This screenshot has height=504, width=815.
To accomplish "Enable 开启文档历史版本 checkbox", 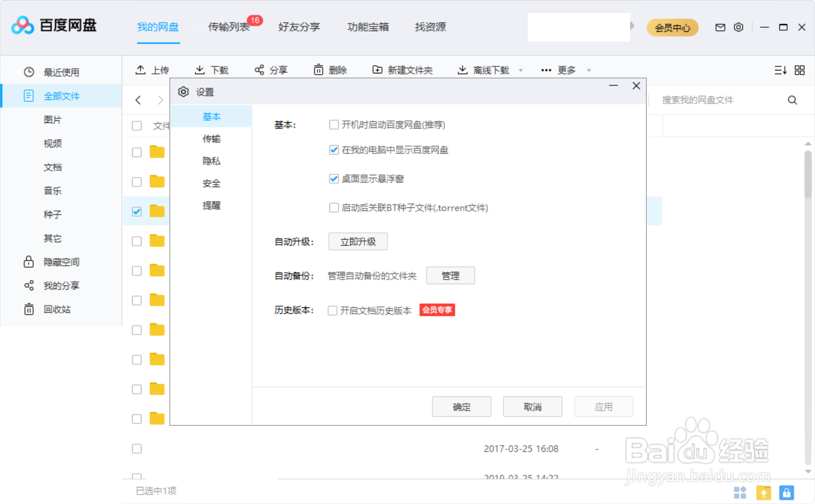I will (x=333, y=310).
